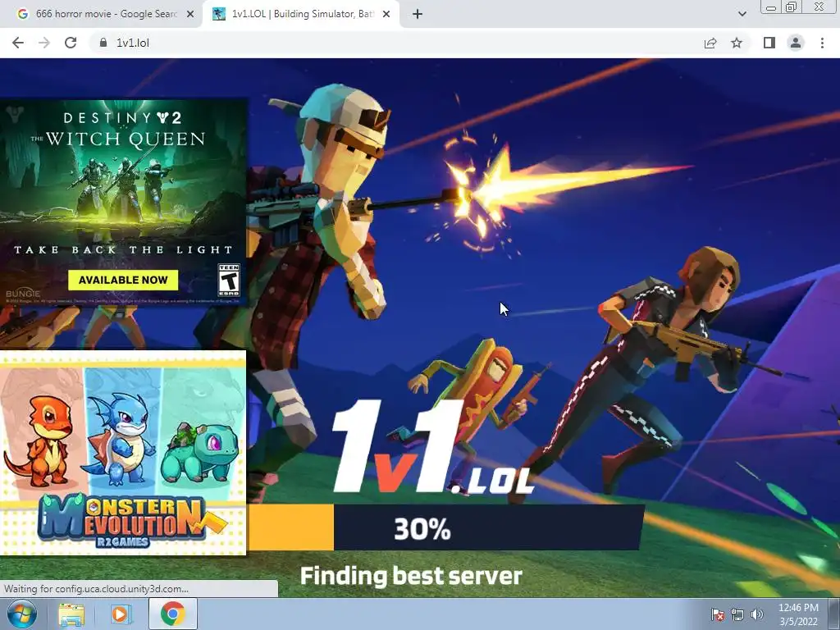This screenshot has height=630, width=840.
Task: Open the Chrome profile menu
Action: (796, 43)
